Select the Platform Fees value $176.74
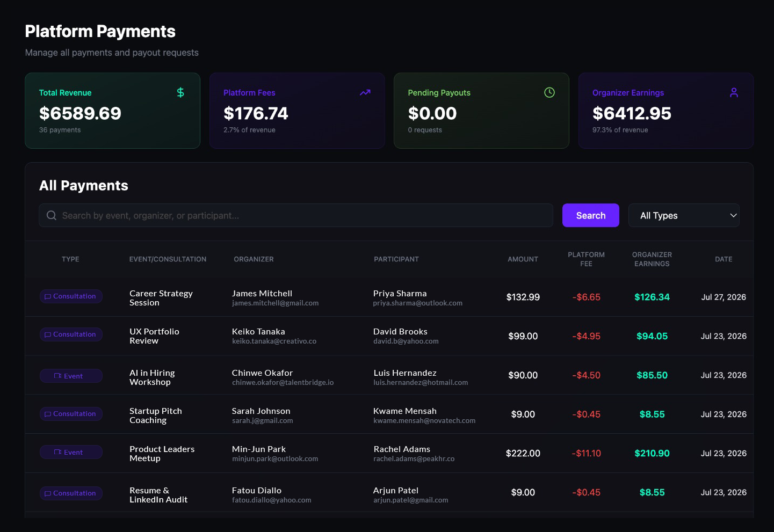The image size is (774, 532). coord(256,113)
